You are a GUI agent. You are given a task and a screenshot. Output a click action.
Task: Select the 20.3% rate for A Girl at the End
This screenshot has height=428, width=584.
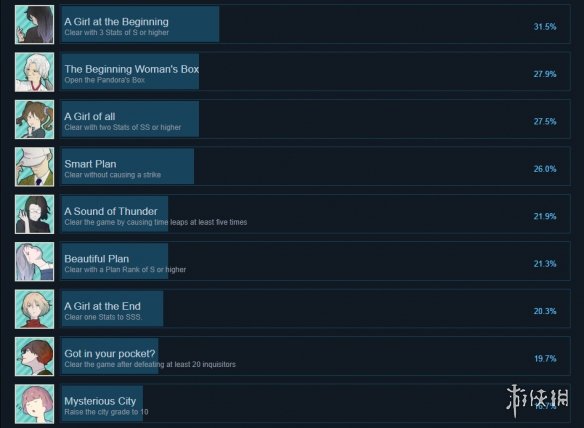pyautogui.click(x=545, y=311)
